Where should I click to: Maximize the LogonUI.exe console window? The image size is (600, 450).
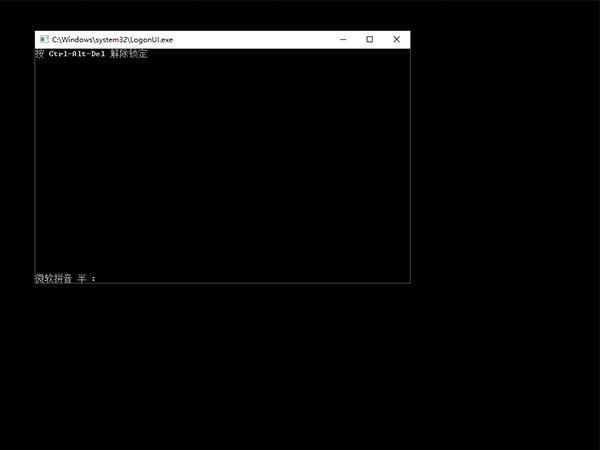pos(370,39)
